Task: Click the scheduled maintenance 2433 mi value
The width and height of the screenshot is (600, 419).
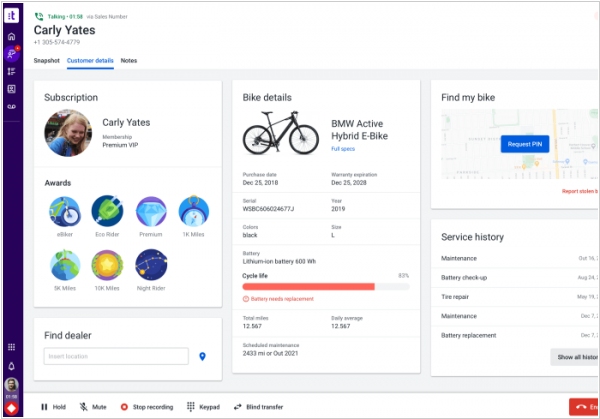Action: [x=270, y=354]
